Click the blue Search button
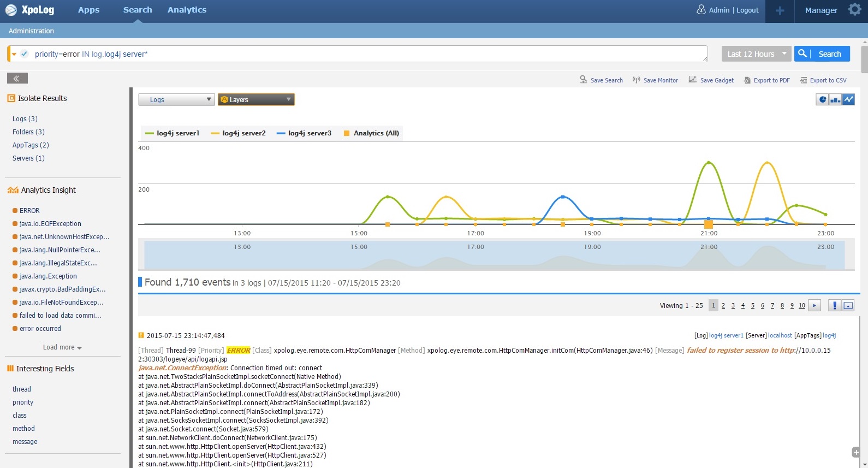 click(x=822, y=54)
